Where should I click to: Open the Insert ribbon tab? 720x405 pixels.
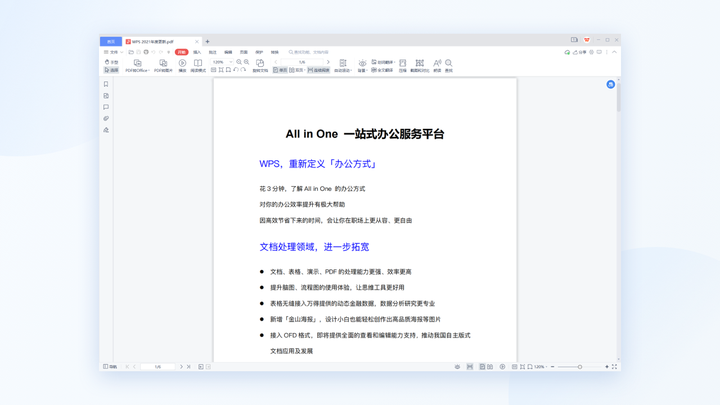click(x=197, y=52)
